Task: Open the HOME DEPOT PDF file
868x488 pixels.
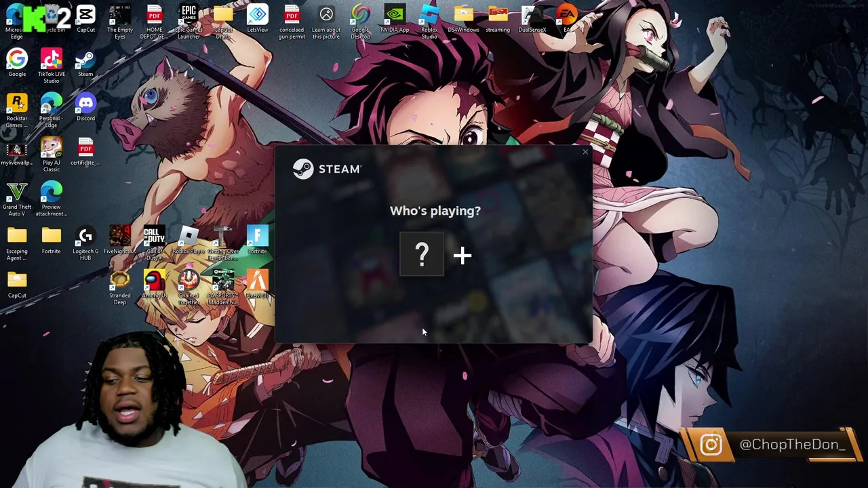Action: [155, 22]
